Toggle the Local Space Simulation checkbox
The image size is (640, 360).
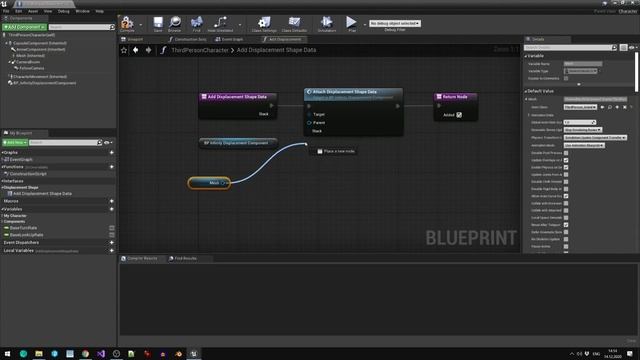[x=566, y=218]
